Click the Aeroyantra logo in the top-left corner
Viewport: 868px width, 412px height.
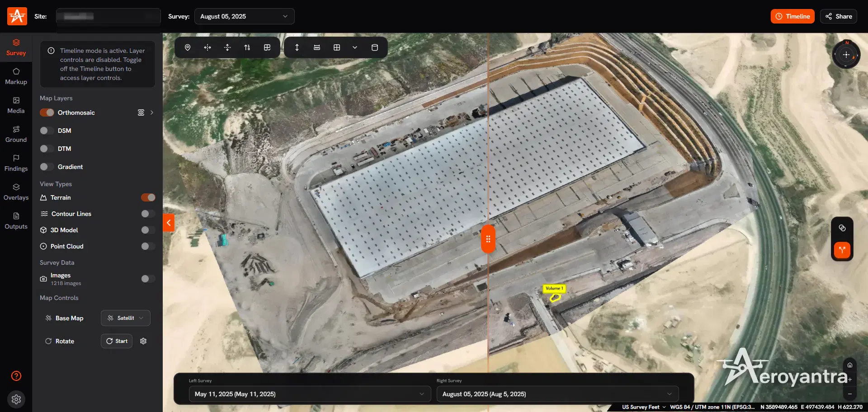(17, 16)
